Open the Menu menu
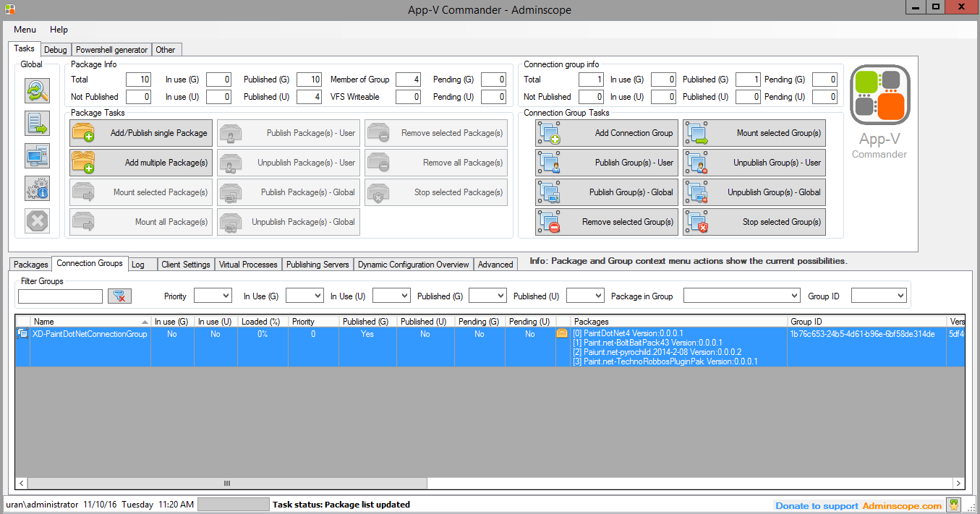The width and height of the screenshot is (980, 514). [25, 30]
